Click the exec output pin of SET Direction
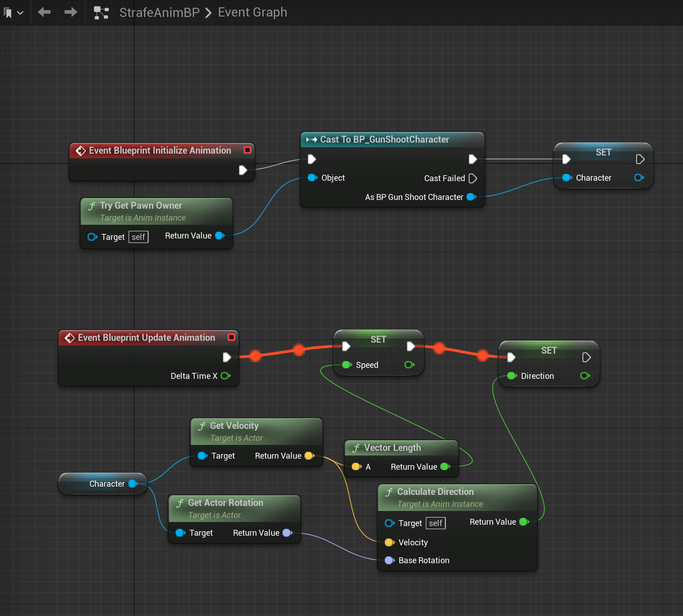The height and width of the screenshot is (616, 683). click(x=586, y=357)
